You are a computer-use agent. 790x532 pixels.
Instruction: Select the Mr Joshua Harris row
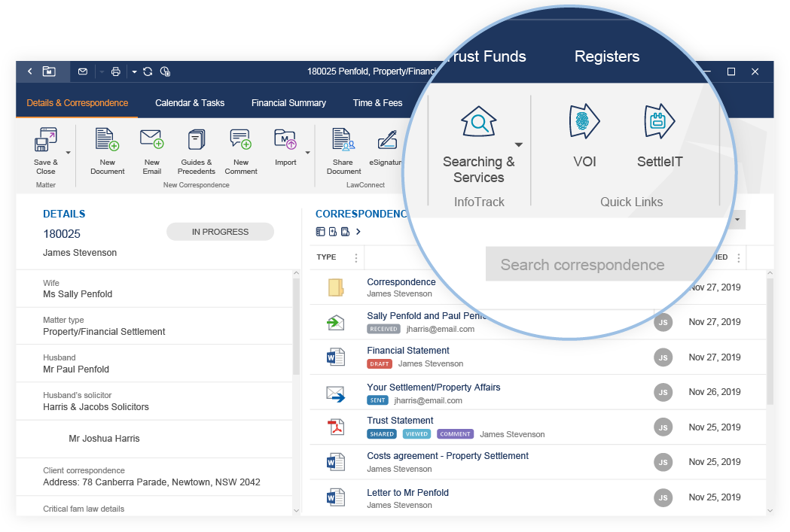154,439
